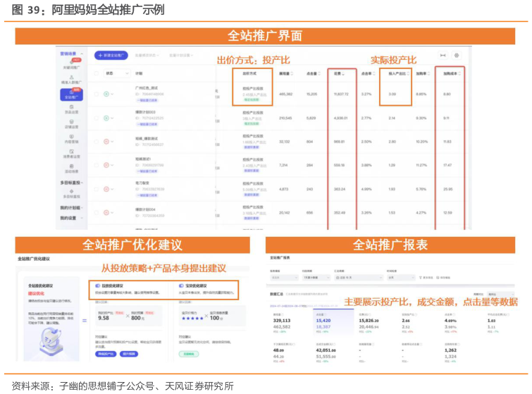Open 内容营销 in the sidebar
532x394 pixels.
pos(72,139)
